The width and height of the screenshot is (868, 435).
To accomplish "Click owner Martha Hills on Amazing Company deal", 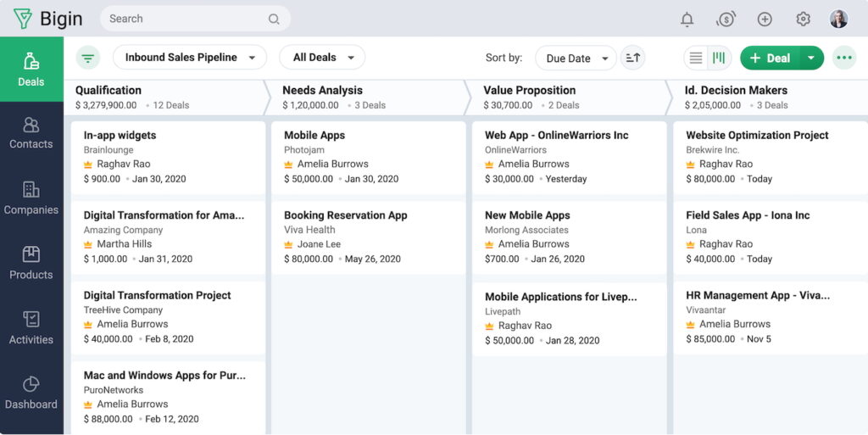I will click(x=124, y=244).
